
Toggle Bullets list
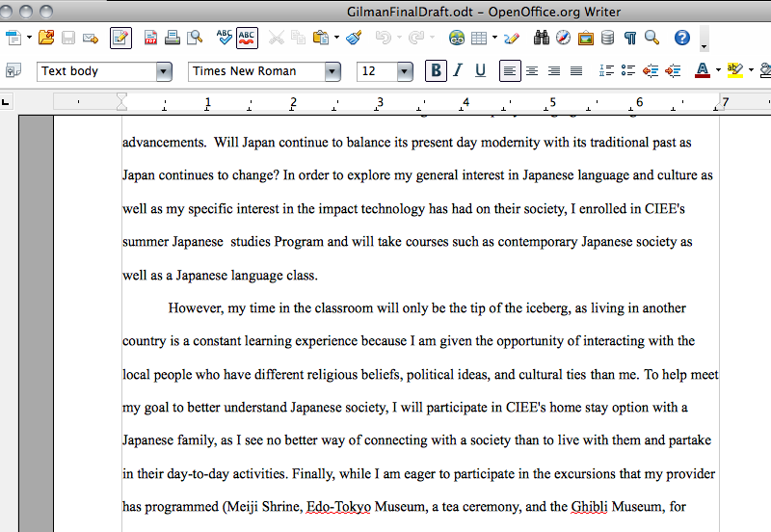pyautogui.click(x=628, y=70)
